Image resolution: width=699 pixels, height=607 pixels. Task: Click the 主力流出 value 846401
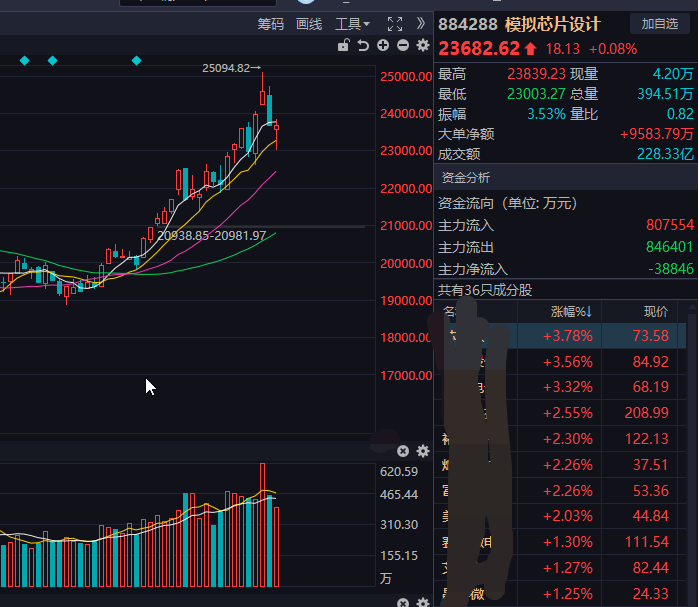(x=670, y=246)
